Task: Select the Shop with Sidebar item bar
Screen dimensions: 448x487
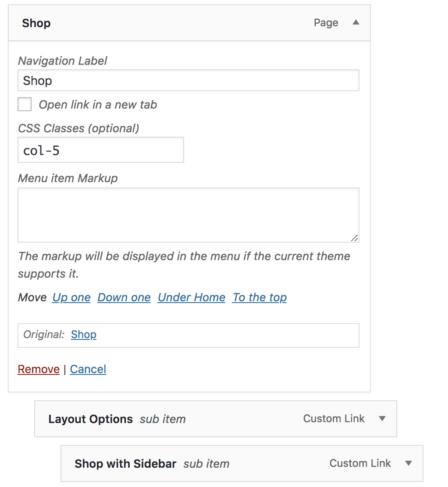Action: [x=242, y=463]
